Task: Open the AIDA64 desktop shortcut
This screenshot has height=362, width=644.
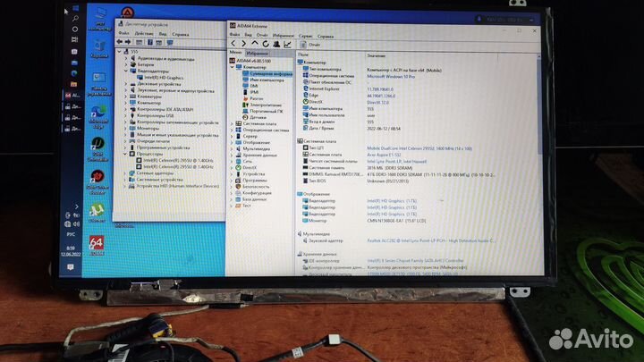Action: [97, 246]
